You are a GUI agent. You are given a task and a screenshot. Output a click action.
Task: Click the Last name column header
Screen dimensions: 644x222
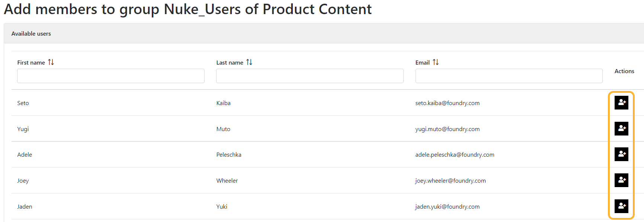pyautogui.click(x=230, y=63)
